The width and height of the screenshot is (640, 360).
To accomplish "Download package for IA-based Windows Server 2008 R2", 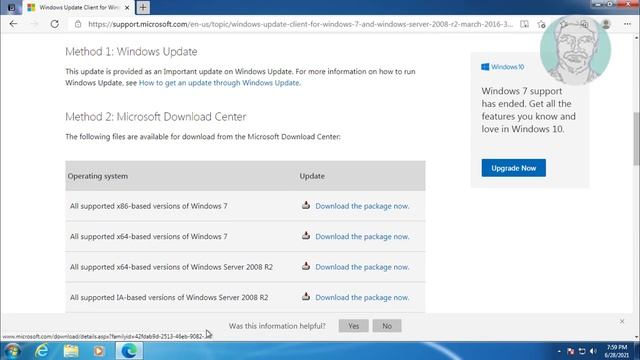I will coord(362,298).
